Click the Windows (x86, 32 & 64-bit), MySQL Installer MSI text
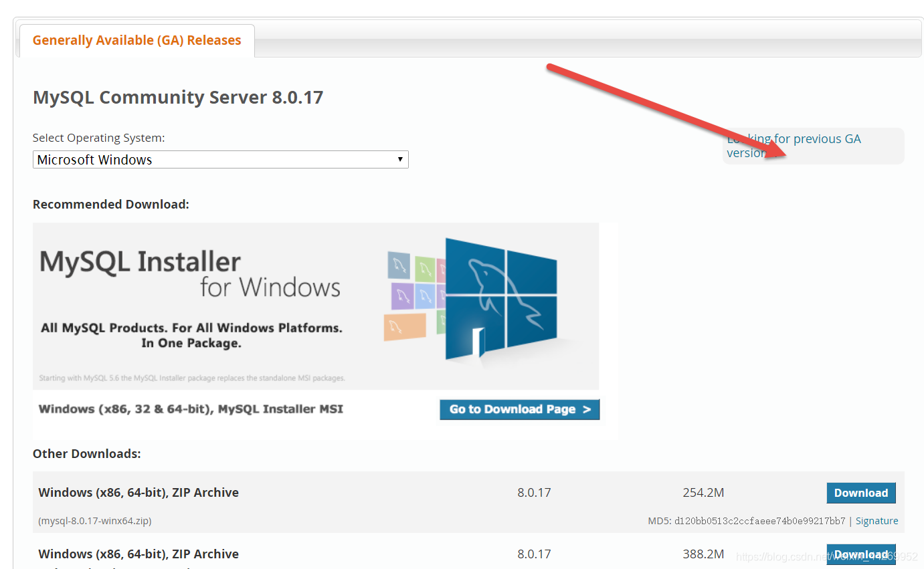 [191, 409]
